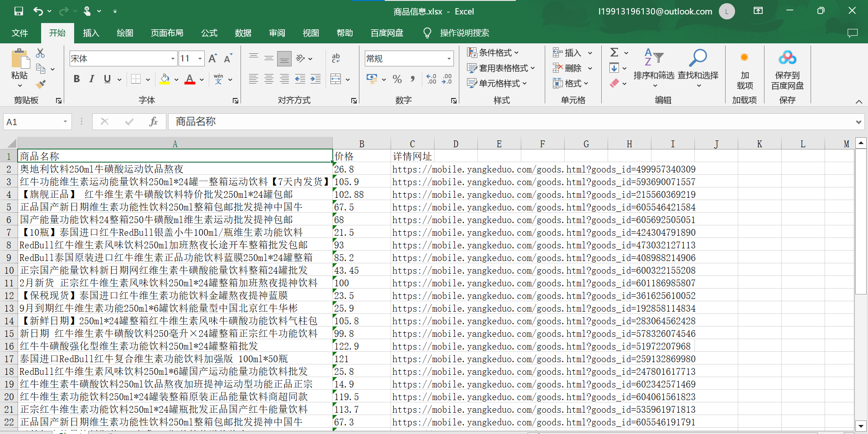Switch to the 公式 ribbon tab

pyautogui.click(x=209, y=33)
